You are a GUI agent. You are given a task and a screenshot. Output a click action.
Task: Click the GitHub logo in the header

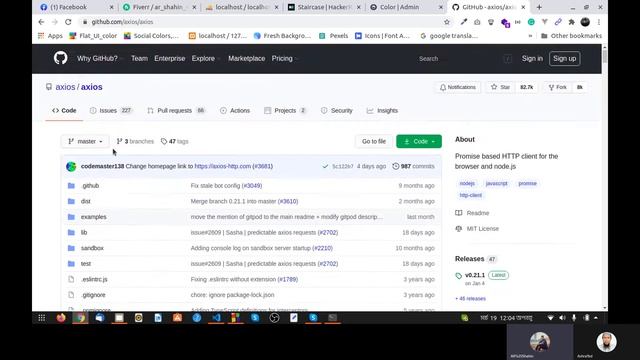tap(60, 58)
